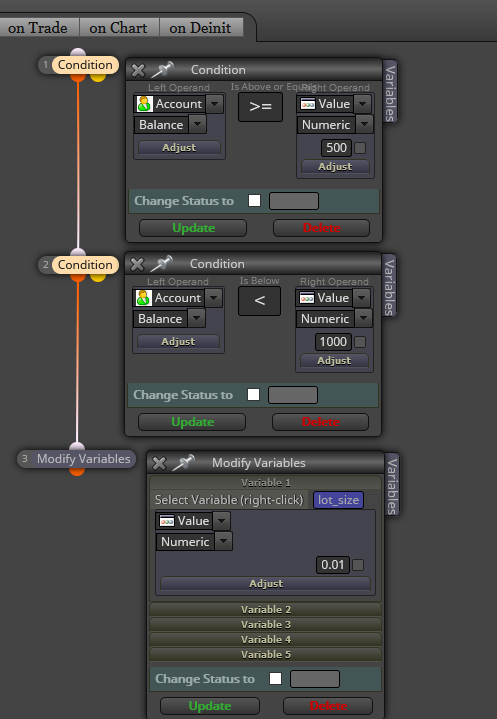
Task: Collapse the Variable 1 section header
Action: (x=266, y=482)
